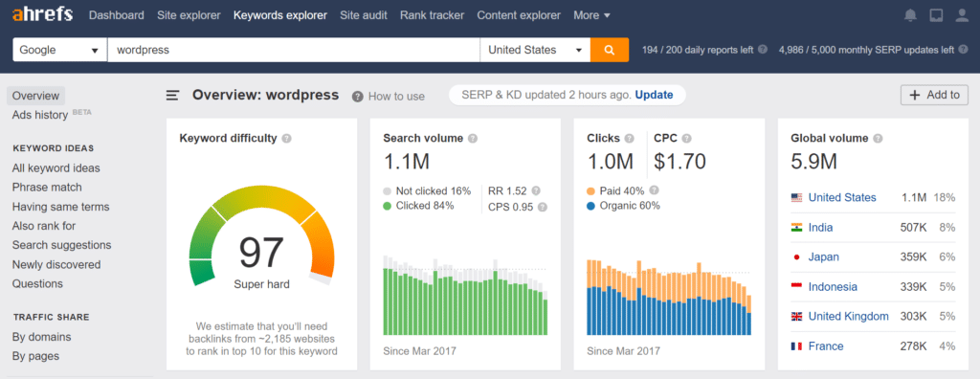980x379 pixels.
Task: Toggle the hamburger menu beside Overview title
Action: click(x=172, y=95)
